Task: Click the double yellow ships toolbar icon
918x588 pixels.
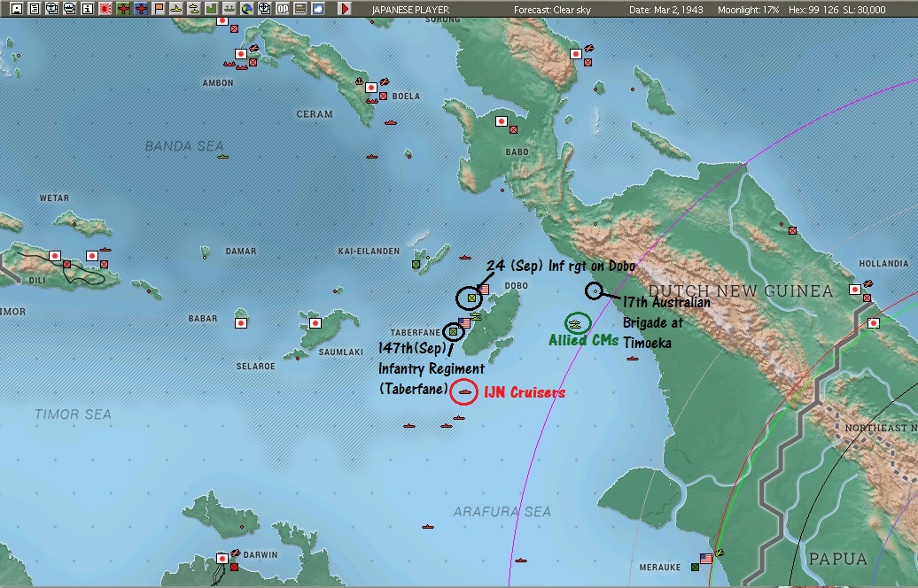Action: pos(194,9)
